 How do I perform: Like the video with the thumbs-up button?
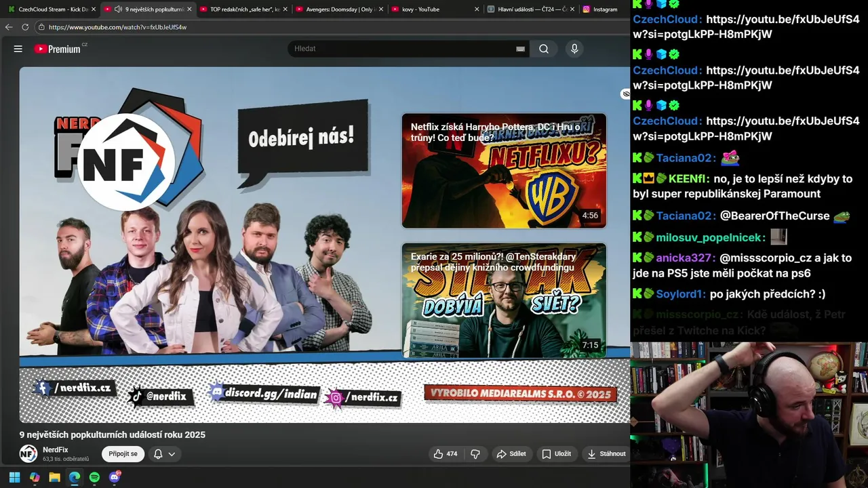point(446,453)
